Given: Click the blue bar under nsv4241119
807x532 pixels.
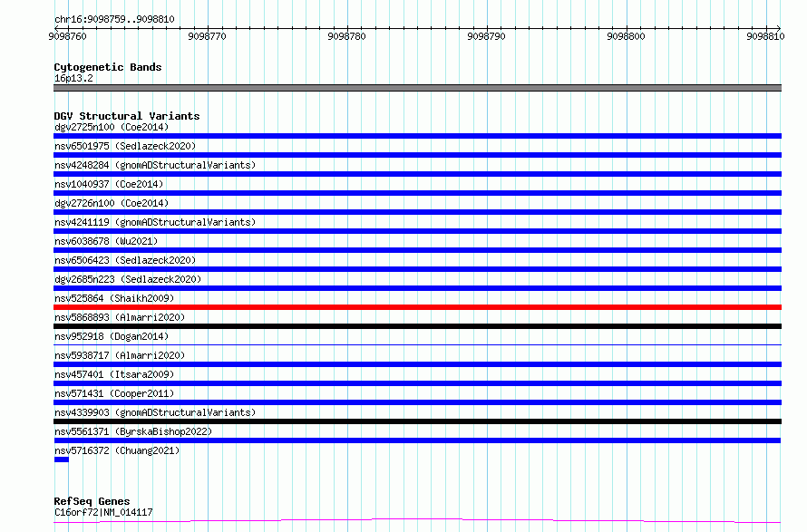Looking at the screenshot, I should click(x=417, y=231).
